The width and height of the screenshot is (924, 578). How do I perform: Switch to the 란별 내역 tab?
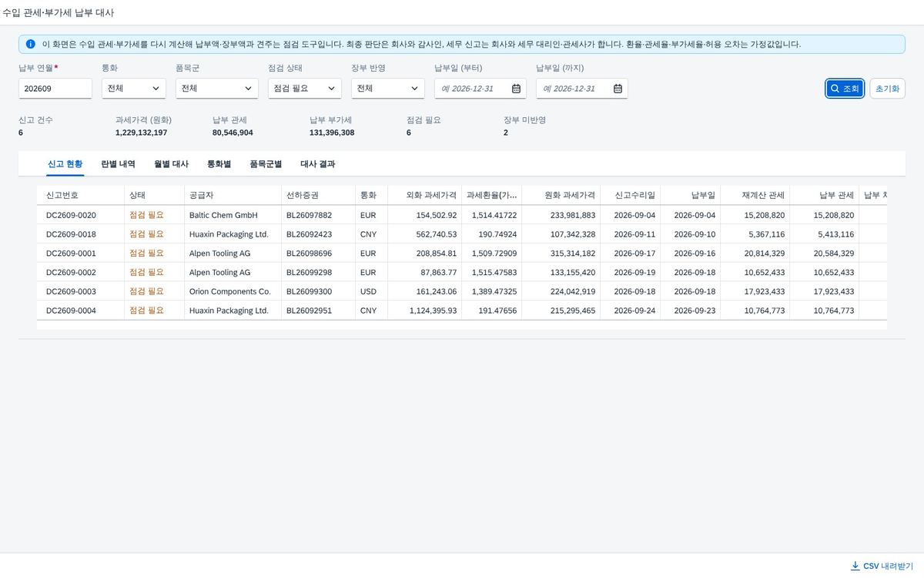coord(118,164)
